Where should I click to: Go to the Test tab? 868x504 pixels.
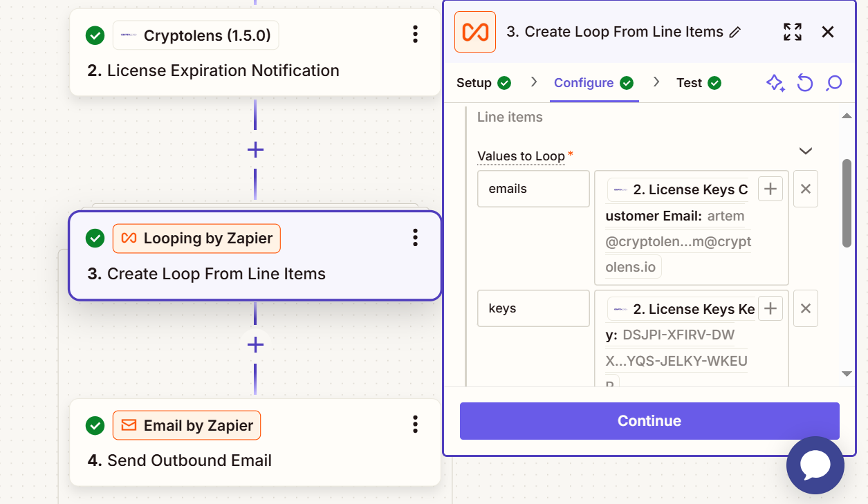coord(699,83)
